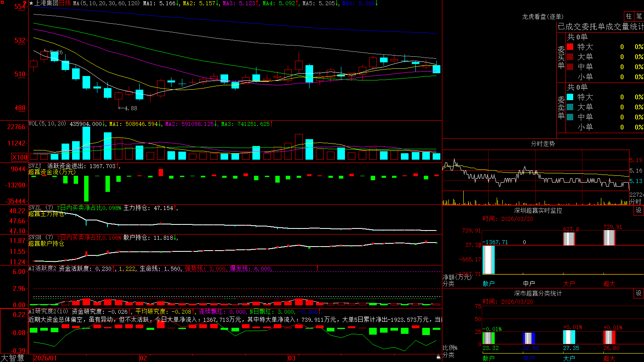The image size is (644, 362).
Task: Click the 超大 bar labeled 739.91
Action: (x=609, y=238)
